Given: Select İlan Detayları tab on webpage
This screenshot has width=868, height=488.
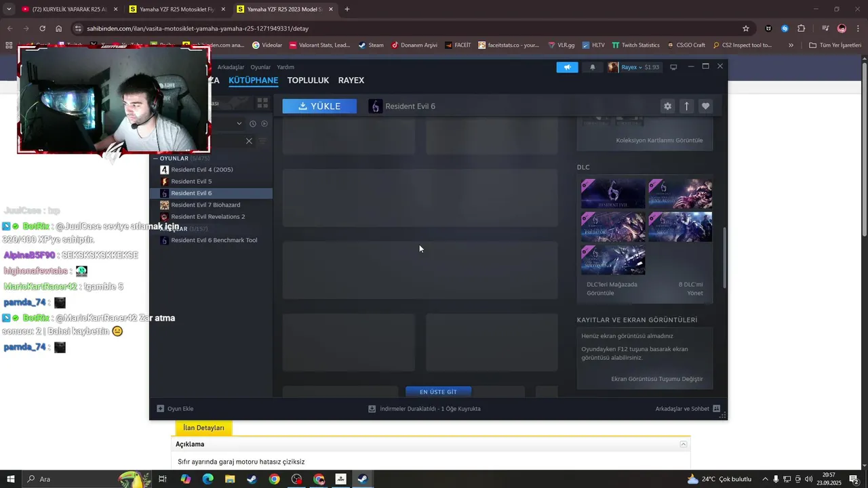Looking at the screenshot, I should click(x=203, y=428).
